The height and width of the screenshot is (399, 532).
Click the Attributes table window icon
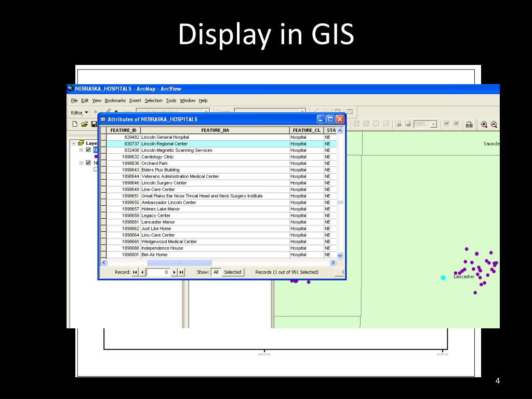pos(103,119)
